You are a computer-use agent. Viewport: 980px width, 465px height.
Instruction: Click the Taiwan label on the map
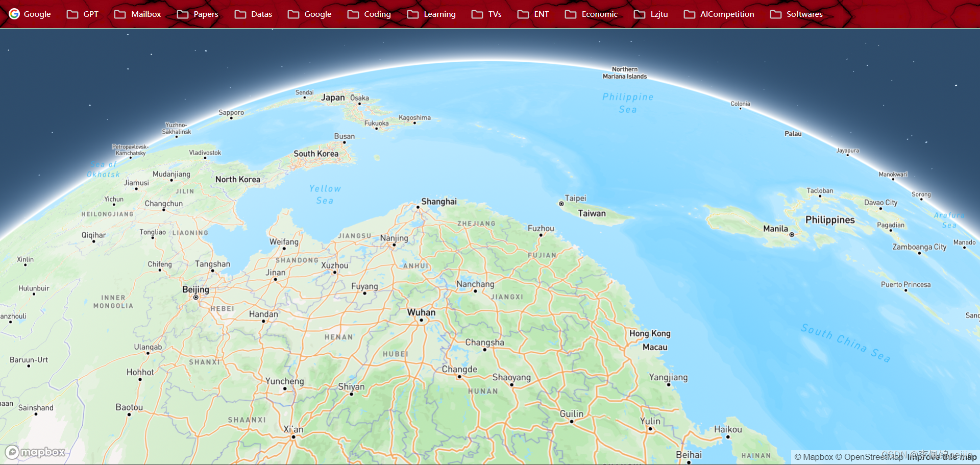[x=592, y=213]
